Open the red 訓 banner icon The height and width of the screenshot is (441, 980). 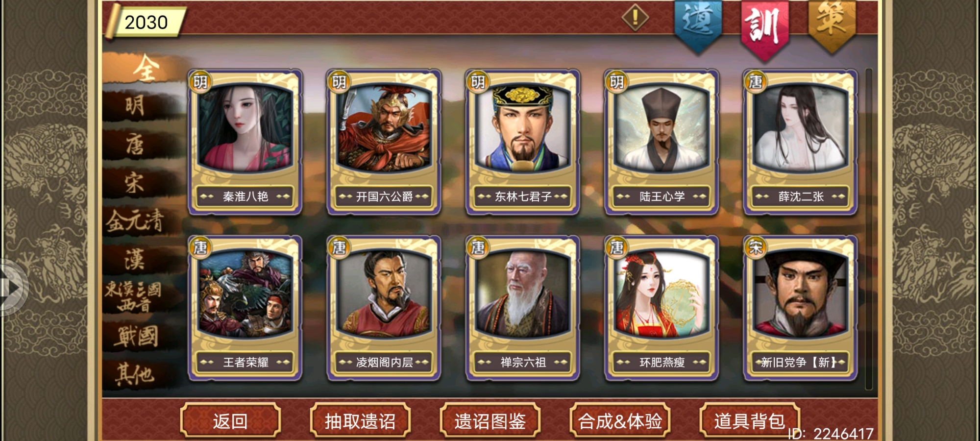(764, 28)
